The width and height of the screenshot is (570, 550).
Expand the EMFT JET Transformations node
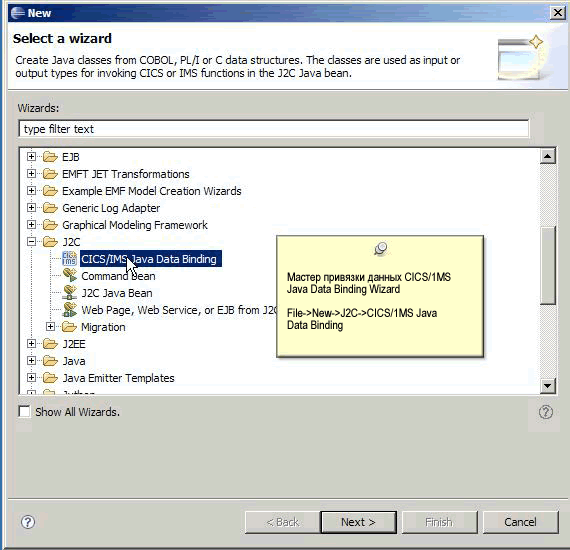pos(32,174)
